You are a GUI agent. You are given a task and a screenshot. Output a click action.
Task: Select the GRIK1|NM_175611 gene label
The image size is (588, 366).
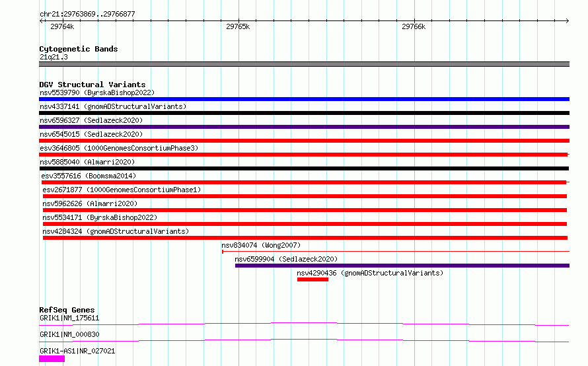(x=69, y=318)
